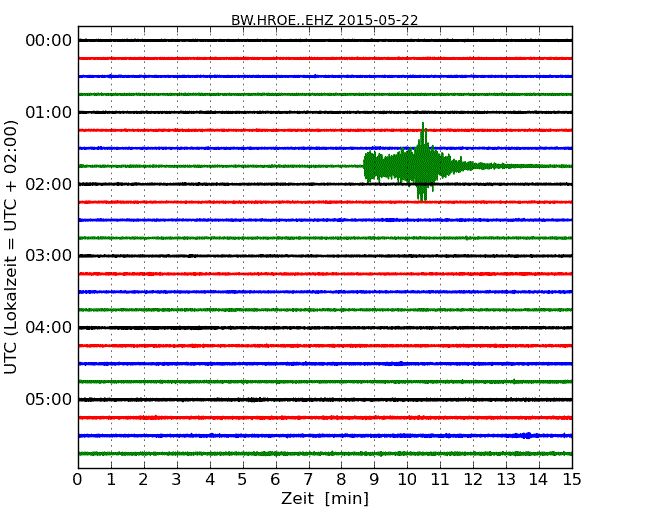
Task: Click the 00:00 time label
Action: click(49, 41)
